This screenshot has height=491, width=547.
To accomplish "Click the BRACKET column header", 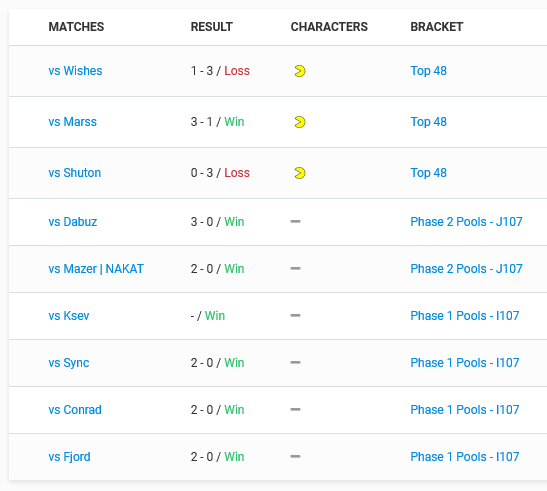I will (x=437, y=27).
